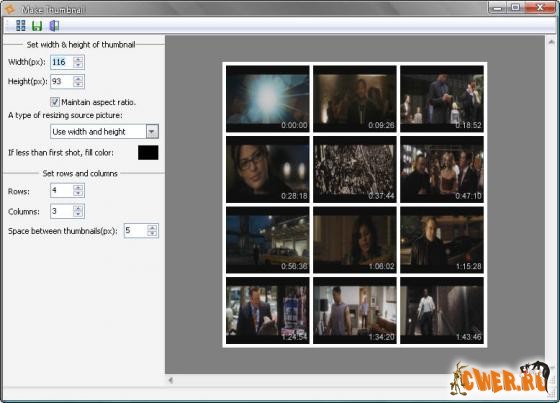This screenshot has width=560, height=403.
Task: Open the resizing type dropdown arrow
Action: [152, 132]
